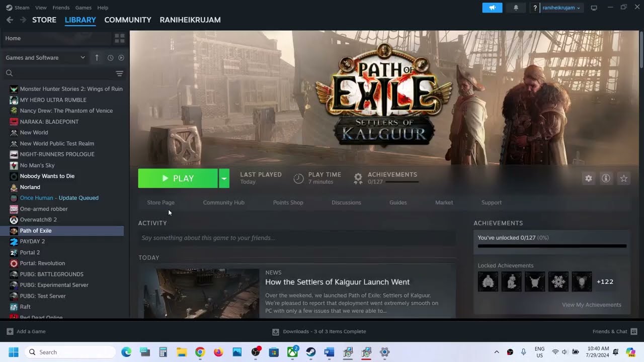
Task: Open View My Achievements link
Action: point(591,305)
